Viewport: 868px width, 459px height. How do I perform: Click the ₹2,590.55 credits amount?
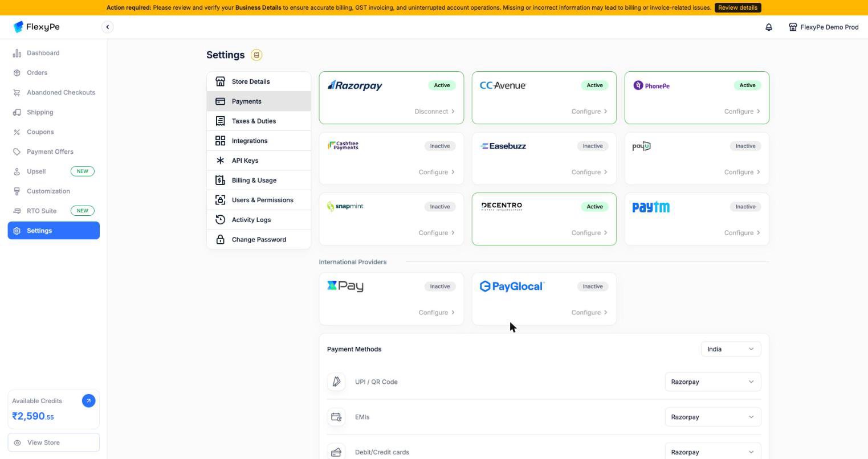coord(33,416)
